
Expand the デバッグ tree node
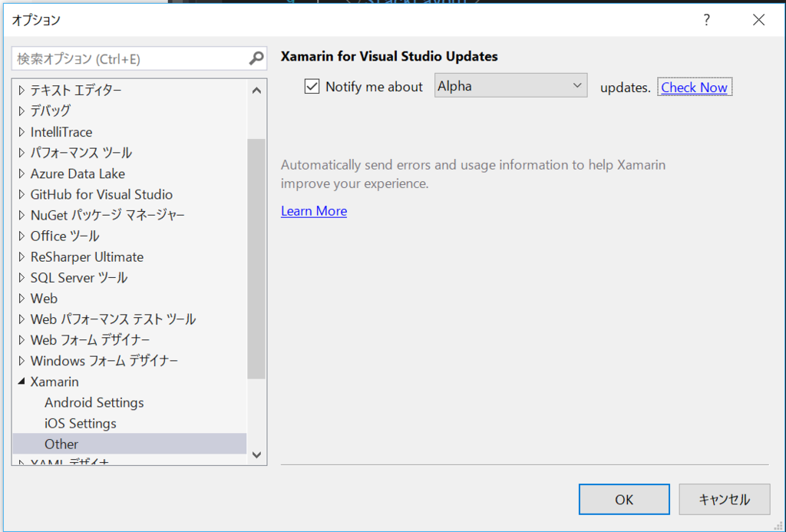(x=20, y=111)
